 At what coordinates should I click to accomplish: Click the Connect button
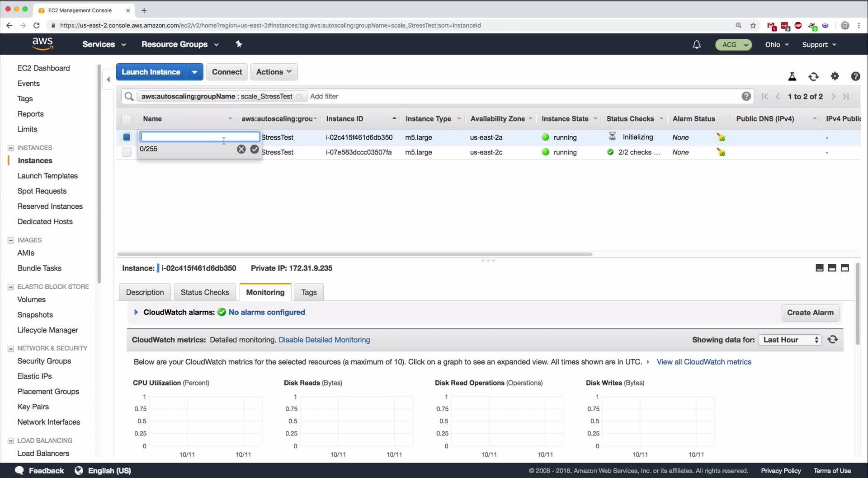coord(227,72)
